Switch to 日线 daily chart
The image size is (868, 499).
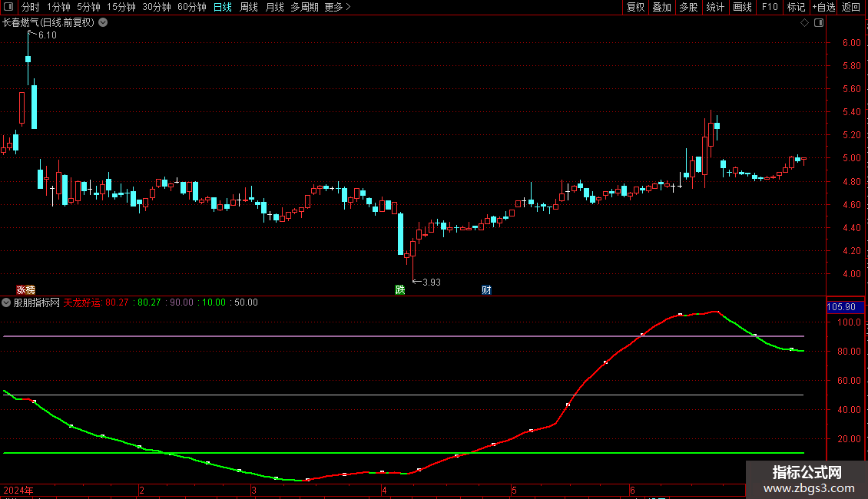coord(223,7)
